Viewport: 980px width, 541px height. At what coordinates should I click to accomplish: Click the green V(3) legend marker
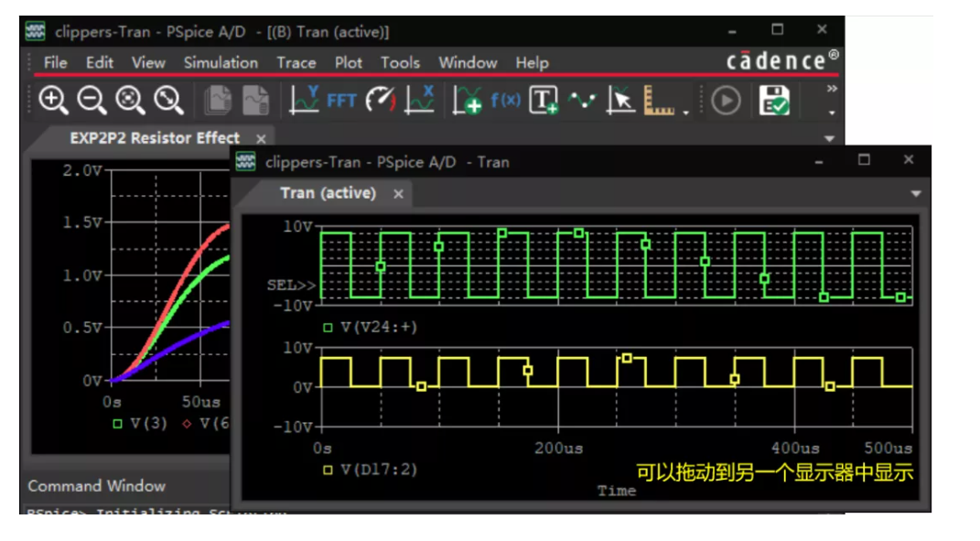pos(117,424)
